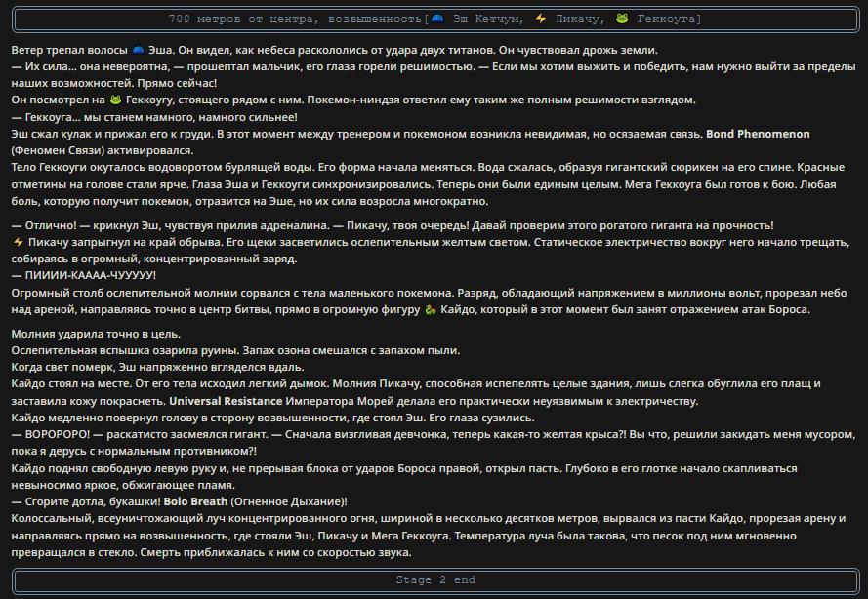The width and height of the screenshot is (868, 599).
Task: Click "Когда свет померк, Эш напряженно вгляделся вдаль."
Action: pyautogui.click(x=158, y=367)
